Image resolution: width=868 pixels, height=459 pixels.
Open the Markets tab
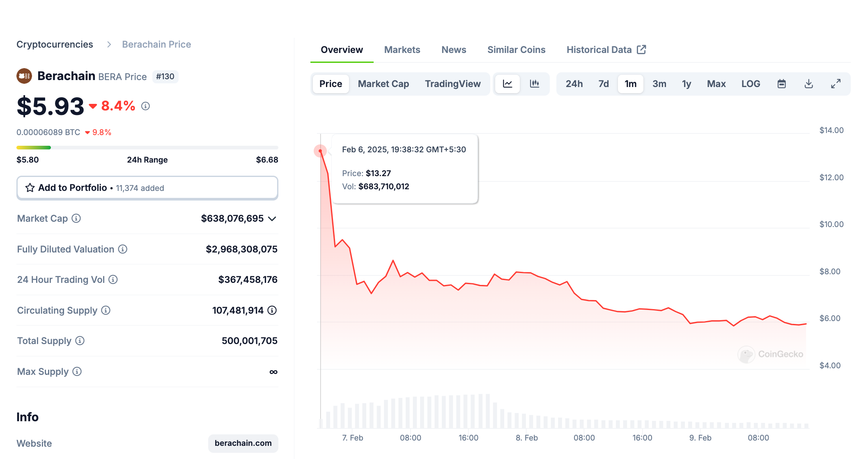(x=402, y=50)
